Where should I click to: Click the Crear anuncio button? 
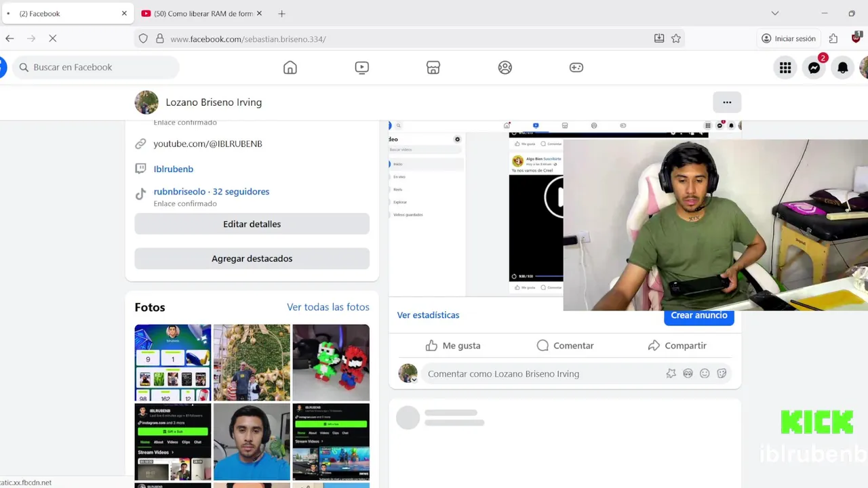point(699,316)
